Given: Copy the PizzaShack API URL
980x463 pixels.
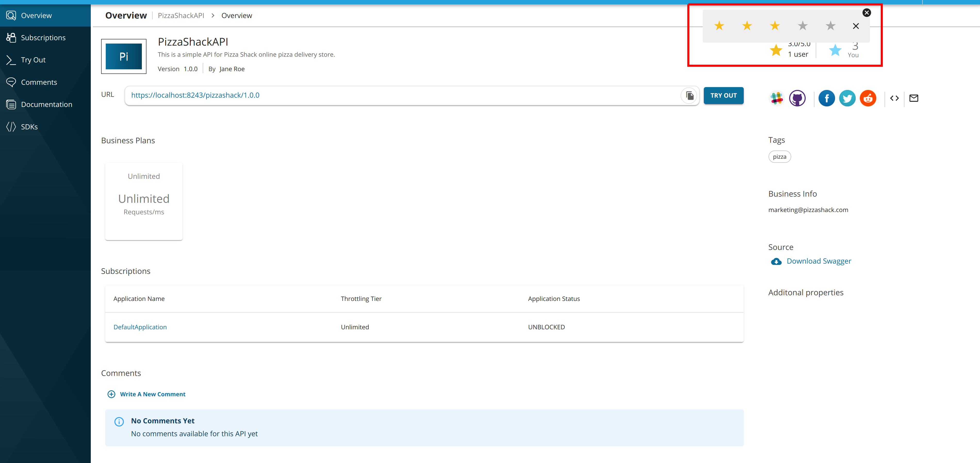Looking at the screenshot, I should click(689, 95).
